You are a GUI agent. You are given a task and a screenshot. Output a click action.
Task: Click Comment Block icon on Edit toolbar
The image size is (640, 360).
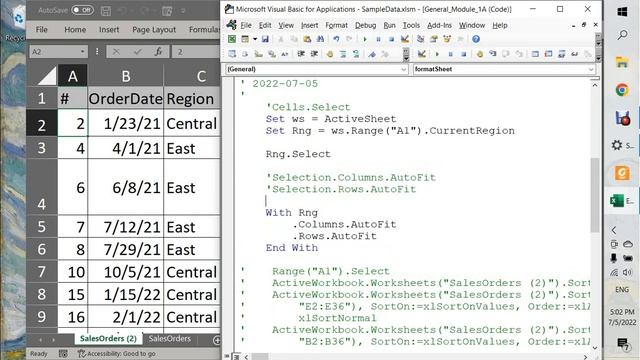point(343,54)
